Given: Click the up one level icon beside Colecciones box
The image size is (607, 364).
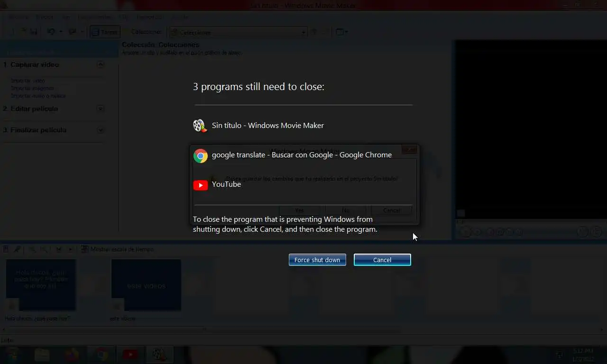Looking at the screenshot, I should [x=314, y=32].
